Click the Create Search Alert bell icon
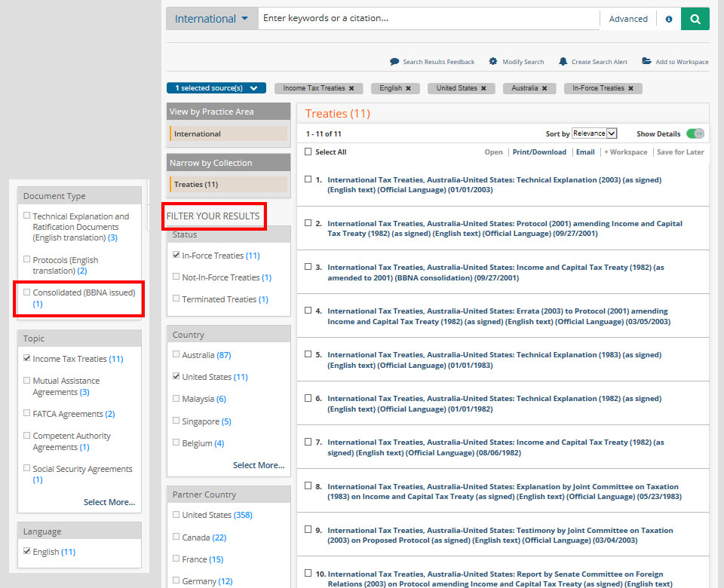Viewport: 724px width, 588px height. point(563,62)
